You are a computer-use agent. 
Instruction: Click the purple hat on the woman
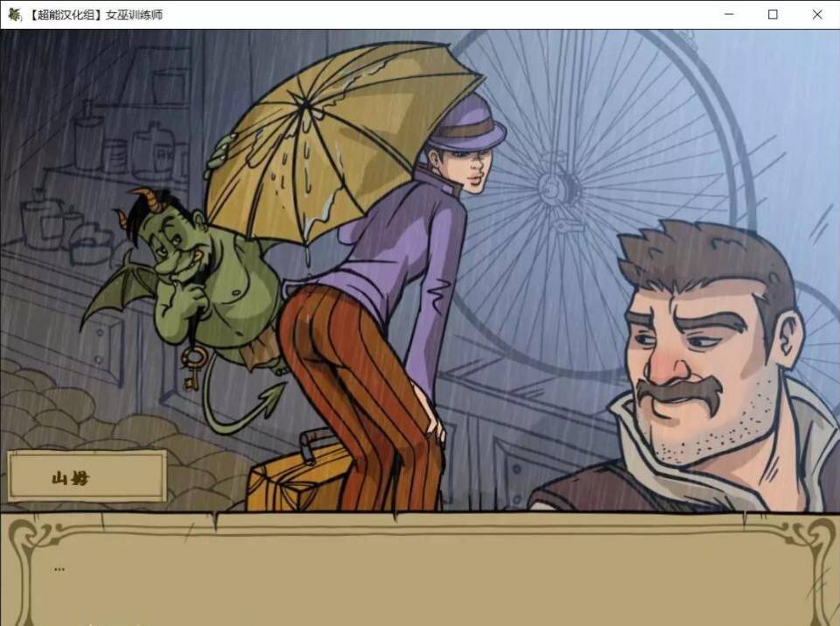(x=468, y=123)
